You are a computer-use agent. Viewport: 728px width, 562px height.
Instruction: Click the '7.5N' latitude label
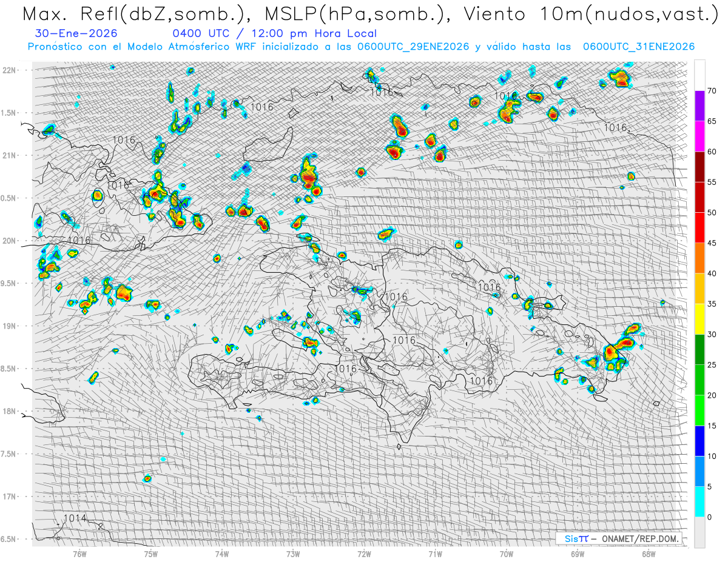[9, 454]
